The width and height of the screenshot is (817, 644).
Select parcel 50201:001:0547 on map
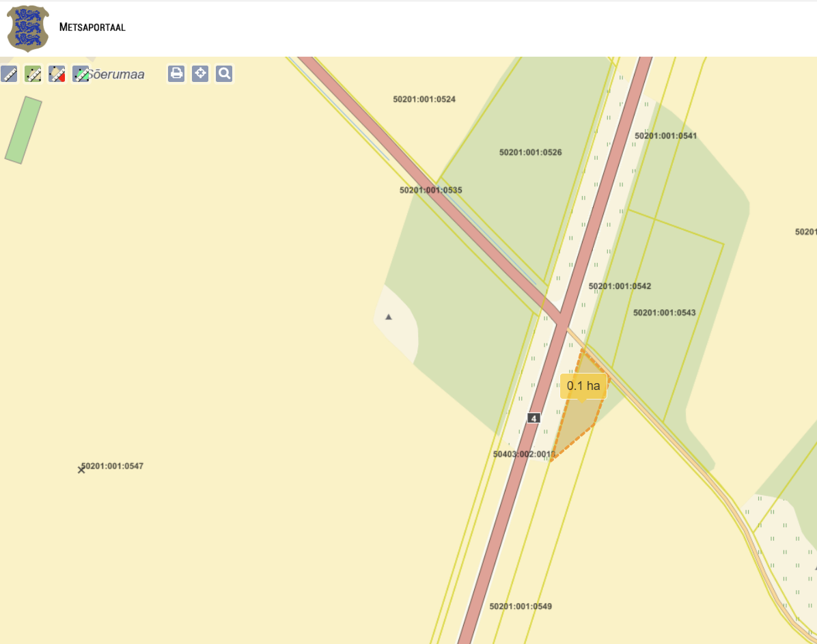point(112,466)
